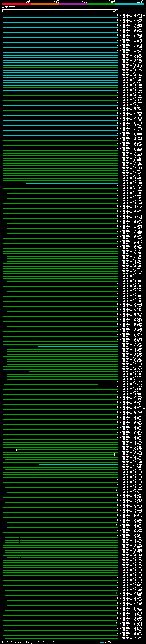Select hit label UniRef100_C9SV01
Viewport: 146px width, 644px height.
(131, 638)
